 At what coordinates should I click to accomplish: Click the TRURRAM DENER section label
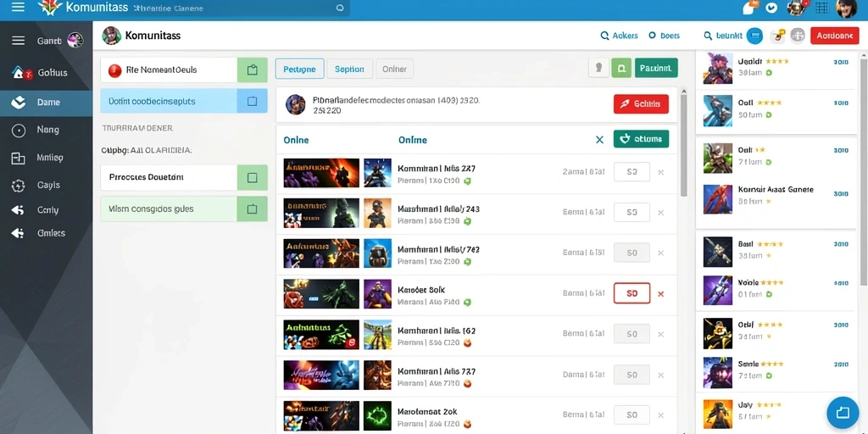(x=138, y=128)
